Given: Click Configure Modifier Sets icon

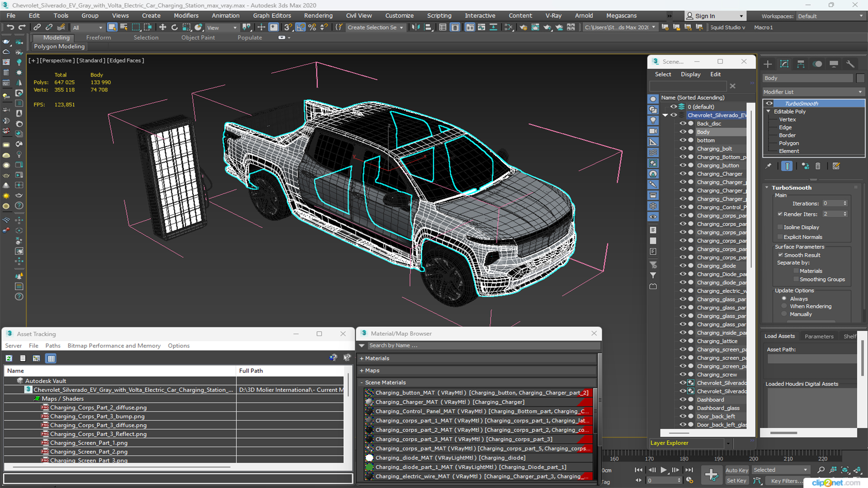Looking at the screenshot, I should point(836,166).
